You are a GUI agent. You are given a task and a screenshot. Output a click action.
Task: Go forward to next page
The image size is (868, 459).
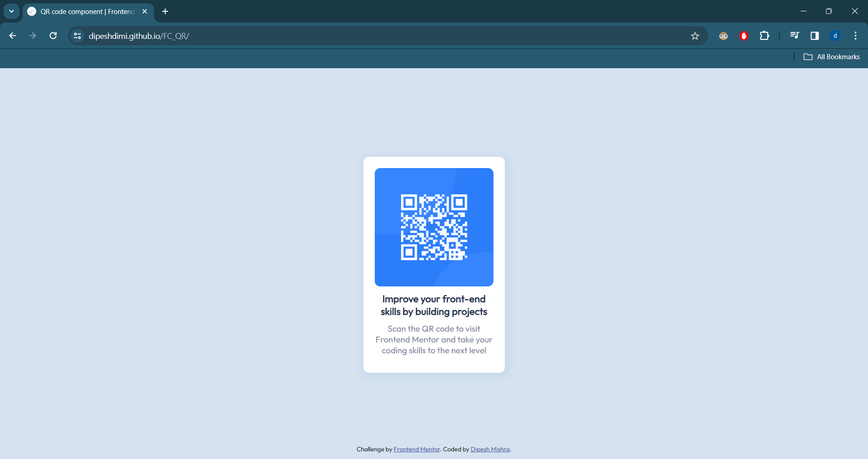tap(33, 36)
